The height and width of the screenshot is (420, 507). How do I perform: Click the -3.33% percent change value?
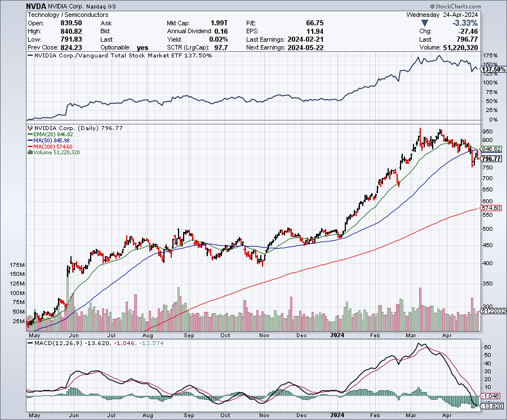coord(465,23)
